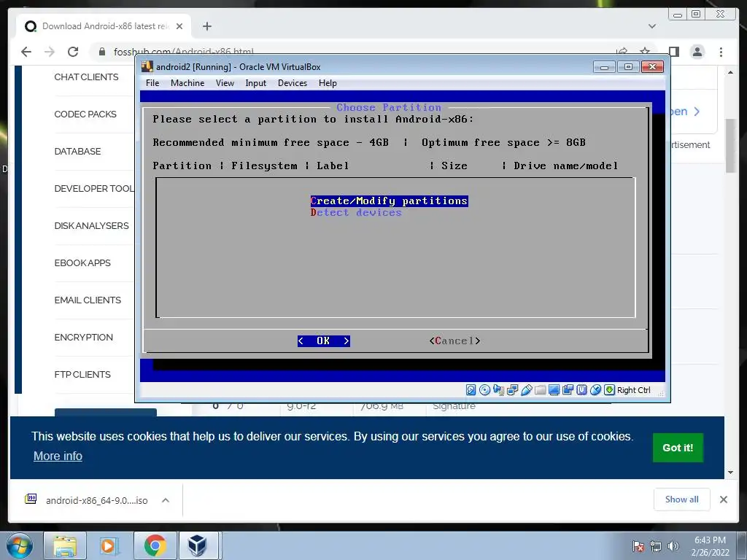Open CHAT CLIENTS category
The width and height of the screenshot is (747, 560).
[x=86, y=77]
